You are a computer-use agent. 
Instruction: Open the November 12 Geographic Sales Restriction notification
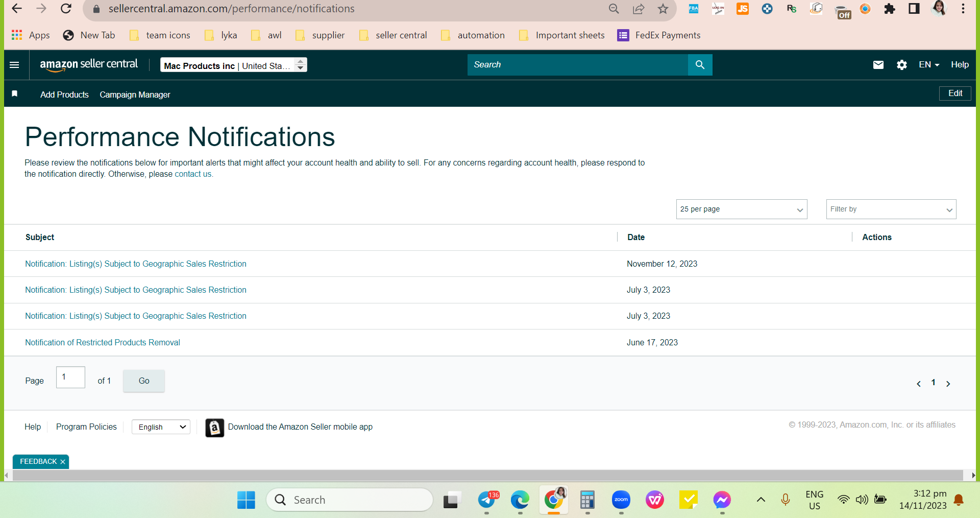coord(136,264)
